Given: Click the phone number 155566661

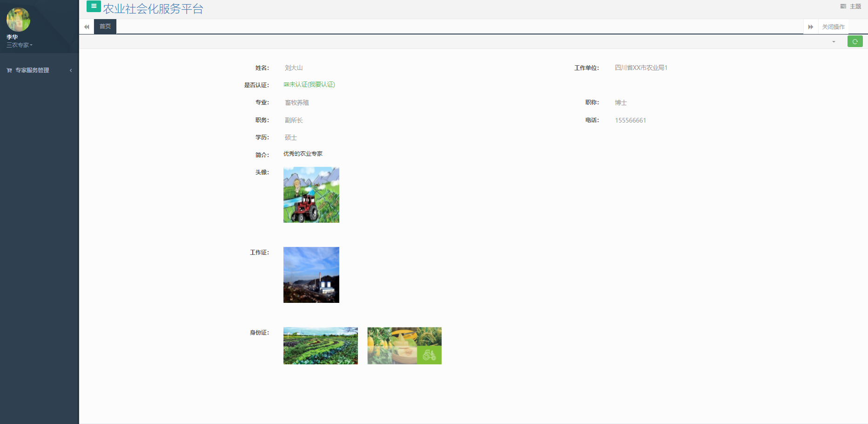Looking at the screenshot, I should 630,120.
